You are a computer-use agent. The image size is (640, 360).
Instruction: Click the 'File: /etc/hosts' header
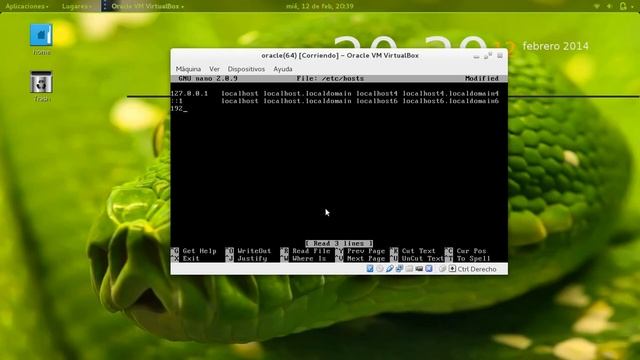point(330,78)
